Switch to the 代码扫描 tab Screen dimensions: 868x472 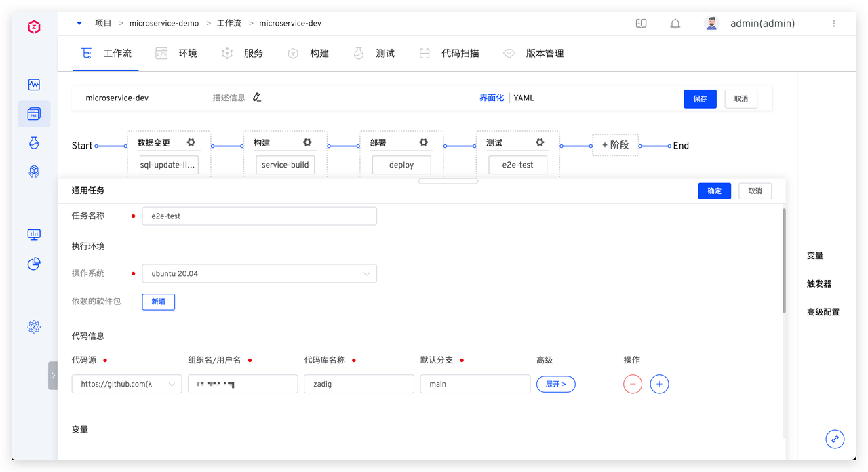click(x=450, y=53)
